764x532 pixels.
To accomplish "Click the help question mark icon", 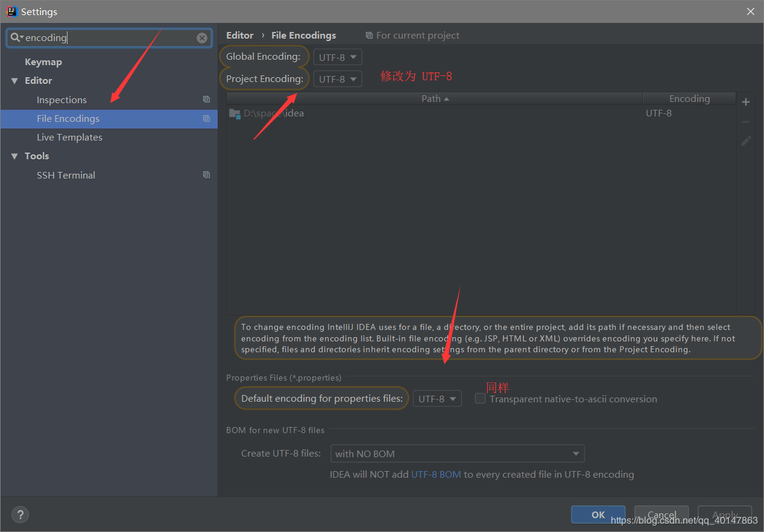I will (x=20, y=515).
